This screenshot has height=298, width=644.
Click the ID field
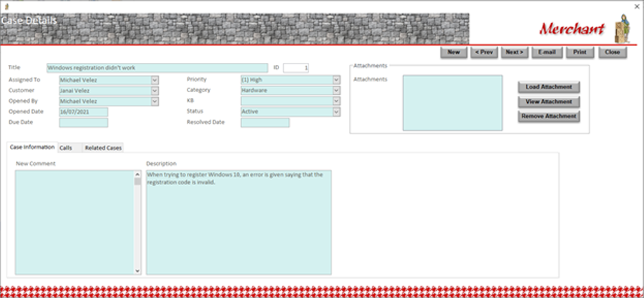296,68
